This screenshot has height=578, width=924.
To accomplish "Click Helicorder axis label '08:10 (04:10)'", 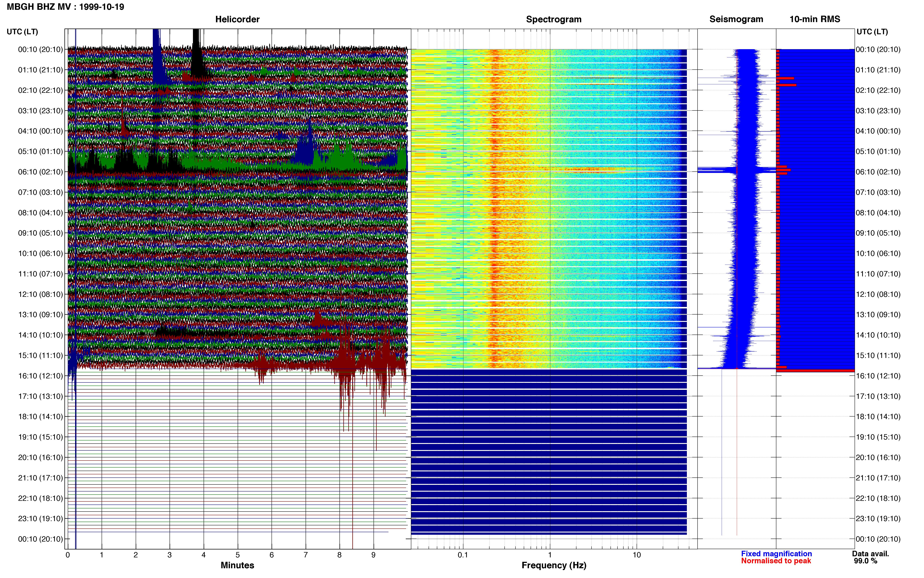I will tap(41, 212).
